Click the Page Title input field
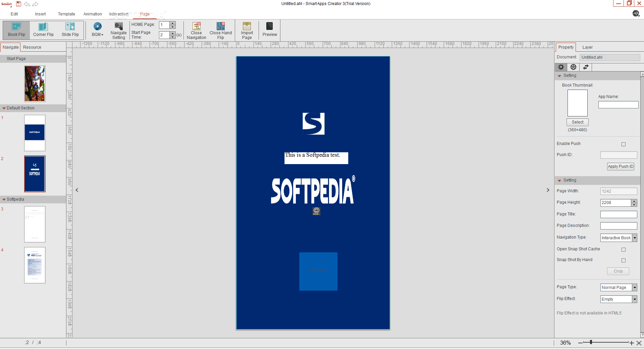 619,214
